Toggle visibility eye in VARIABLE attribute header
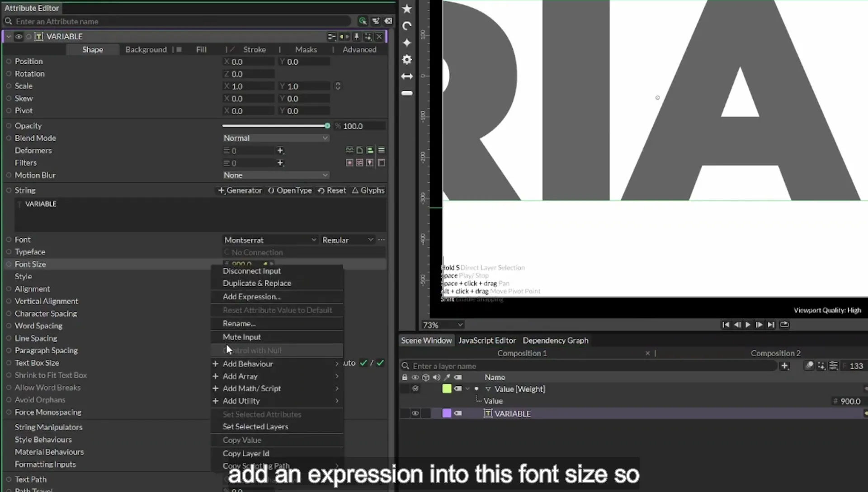The width and height of the screenshot is (868, 492). coord(19,37)
